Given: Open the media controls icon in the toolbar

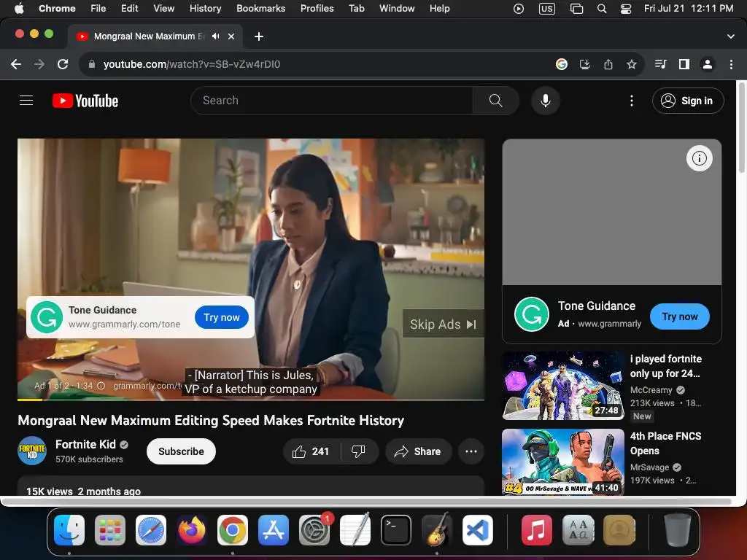Looking at the screenshot, I should point(660,64).
